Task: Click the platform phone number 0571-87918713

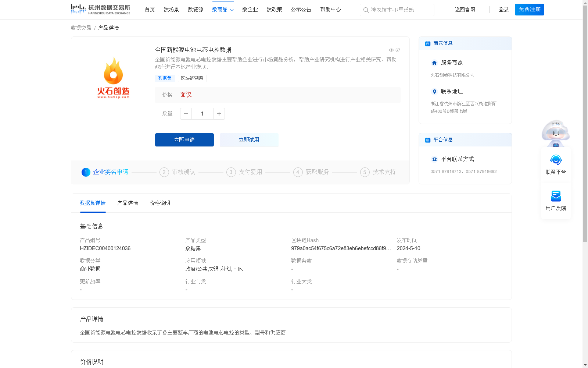Action: [446, 171]
